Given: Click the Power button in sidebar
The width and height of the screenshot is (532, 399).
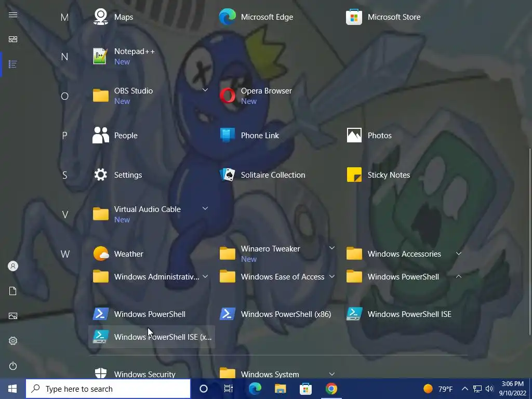Looking at the screenshot, I should pyautogui.click(x=13, y=366).
